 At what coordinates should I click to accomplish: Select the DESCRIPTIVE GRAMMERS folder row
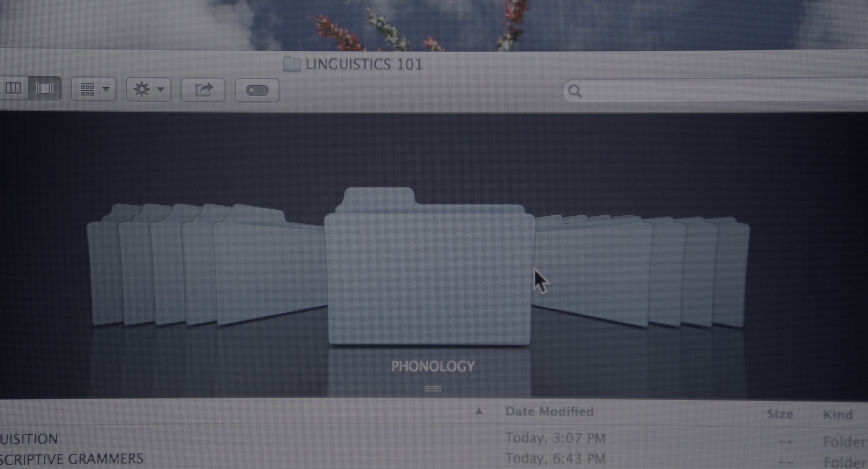pos(434,459)
